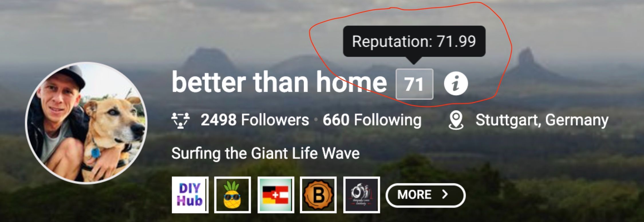
Task: Click the MORE button text
Action: (414, 195)
